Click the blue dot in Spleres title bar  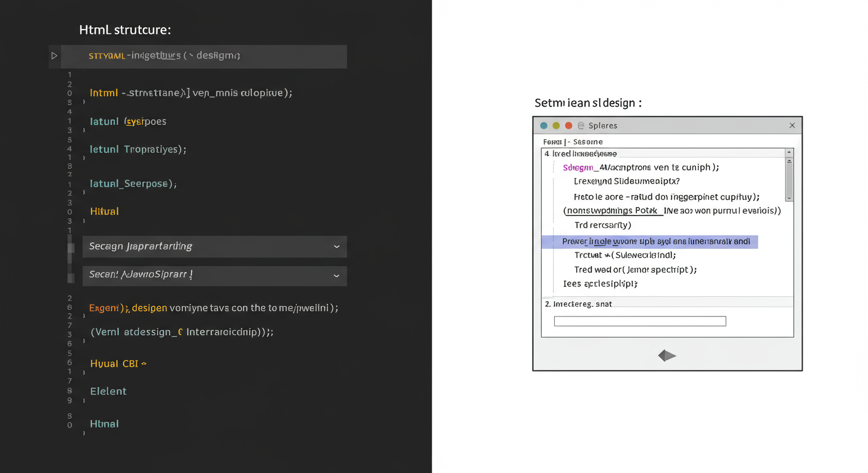click(544, 126)
